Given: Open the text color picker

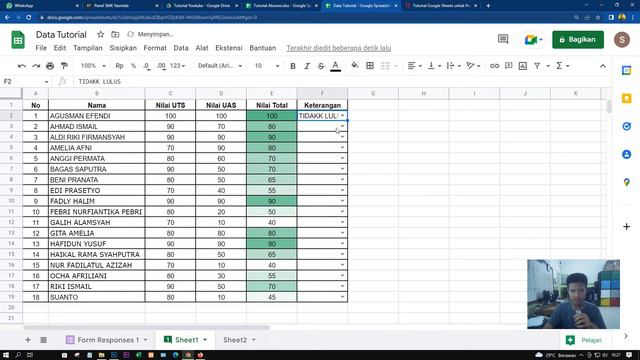Looking at the screenshot, I should (x=335, y=66).
